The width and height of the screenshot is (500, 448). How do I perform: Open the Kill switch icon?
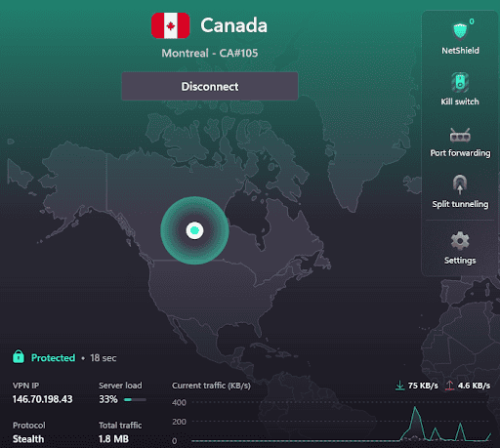click(460, 82)
